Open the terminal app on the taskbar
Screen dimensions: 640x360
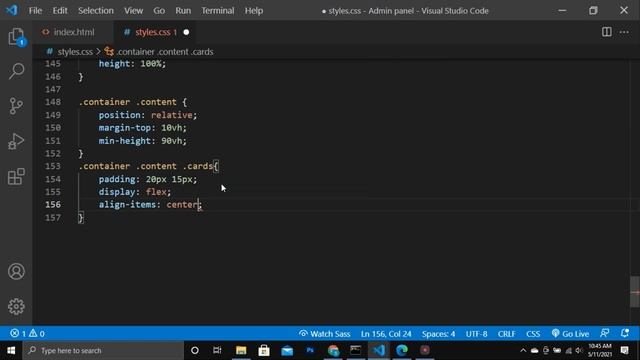coord(356,350)
